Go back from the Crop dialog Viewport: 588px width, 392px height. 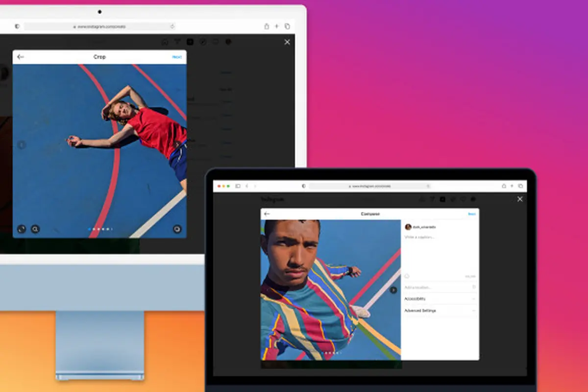20,57
